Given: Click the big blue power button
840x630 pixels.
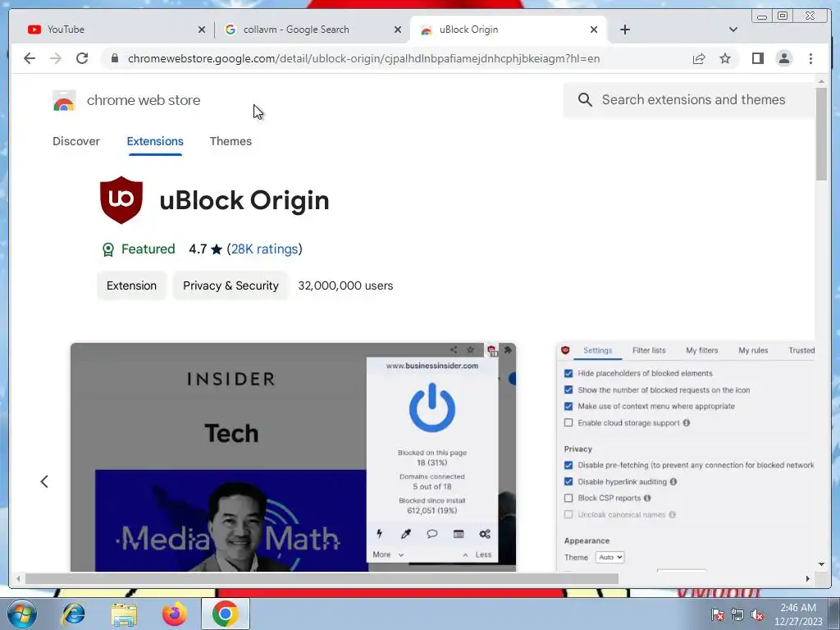Looking at the screenshot, I should [432, 408].
